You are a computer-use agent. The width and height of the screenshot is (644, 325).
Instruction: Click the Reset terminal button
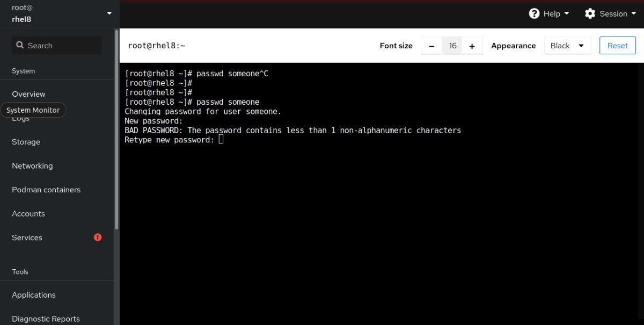(618, 46)
